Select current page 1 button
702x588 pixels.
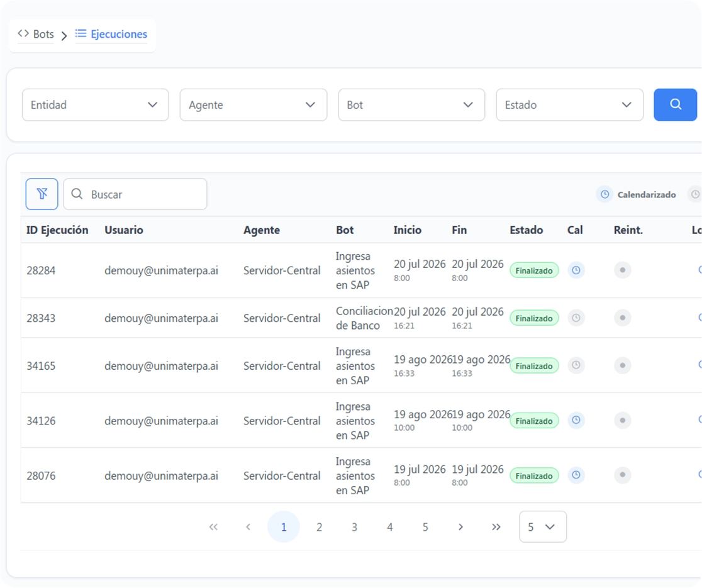coord(284,527)
